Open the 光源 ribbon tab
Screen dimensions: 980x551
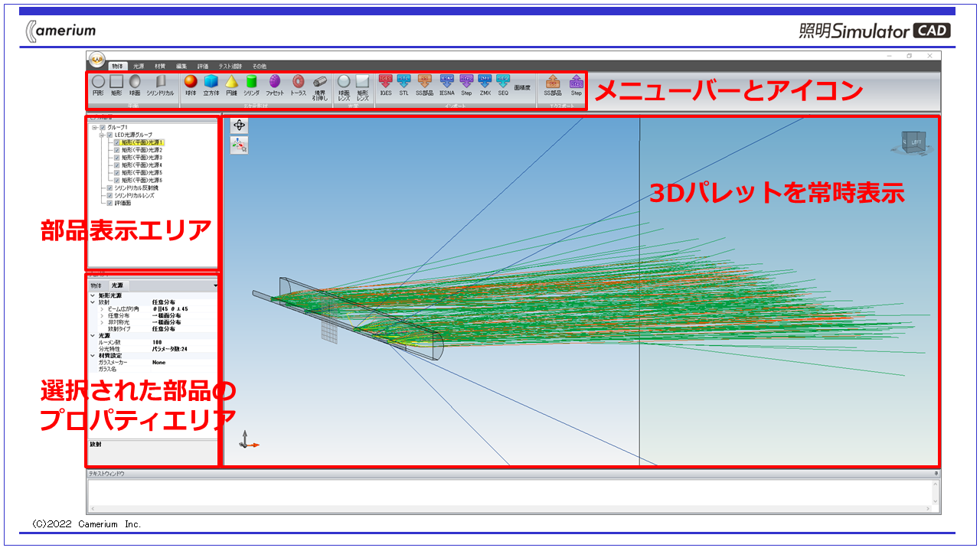tap(139, 67)
